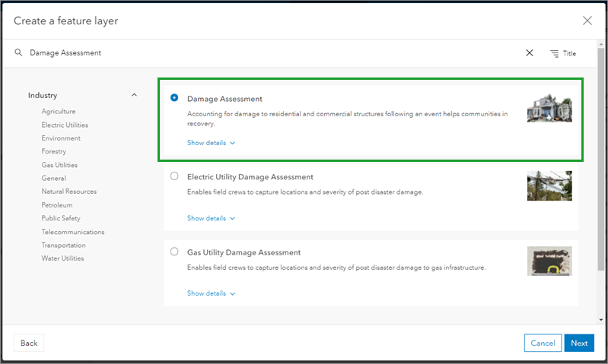
Task: Click the Gas Utility Damage Assessment title
Action: [244, 252]
